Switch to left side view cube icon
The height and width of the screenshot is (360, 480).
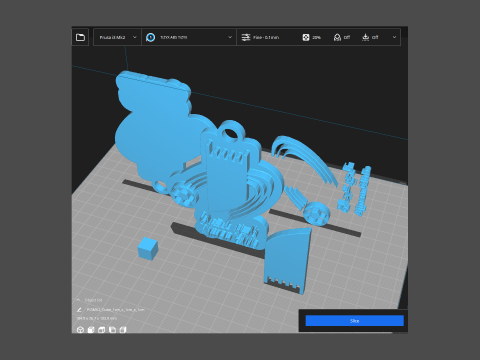tap(112, 330)
